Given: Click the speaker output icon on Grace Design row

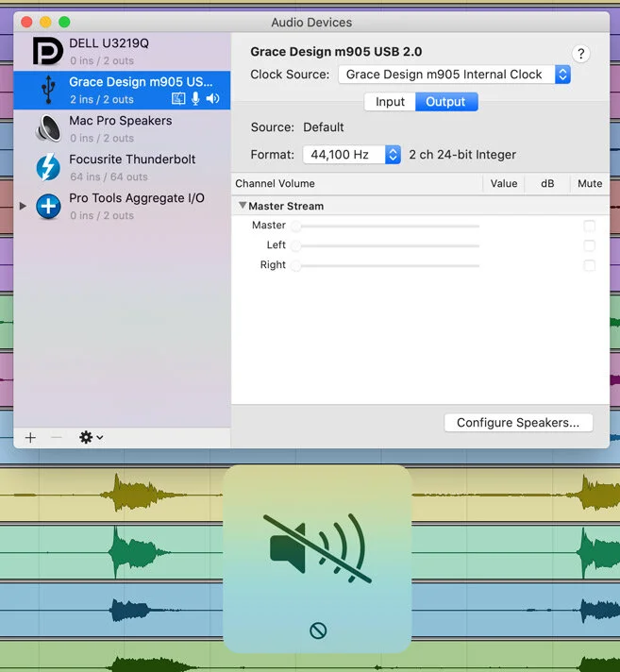Looking at the screenshot, I should point(212,99).
